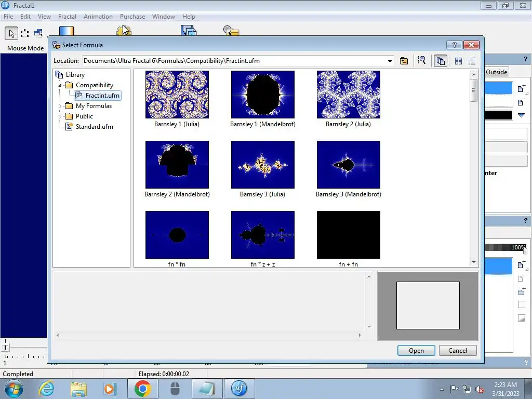Click the description pane scroll down arrow

pos(369,326)
